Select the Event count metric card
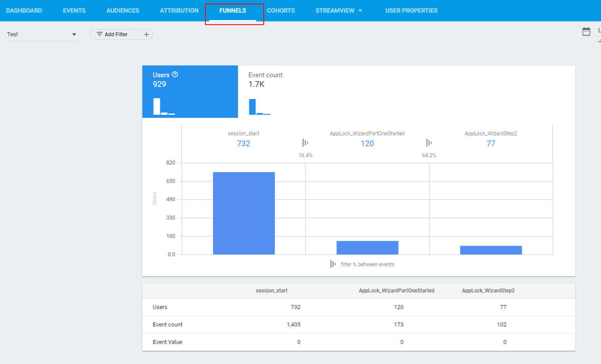 pyautogui.click(x=286, y=91)
